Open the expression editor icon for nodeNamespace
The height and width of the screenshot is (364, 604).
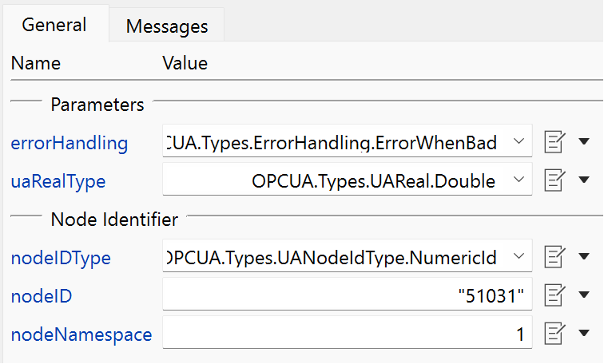(554, 333)
